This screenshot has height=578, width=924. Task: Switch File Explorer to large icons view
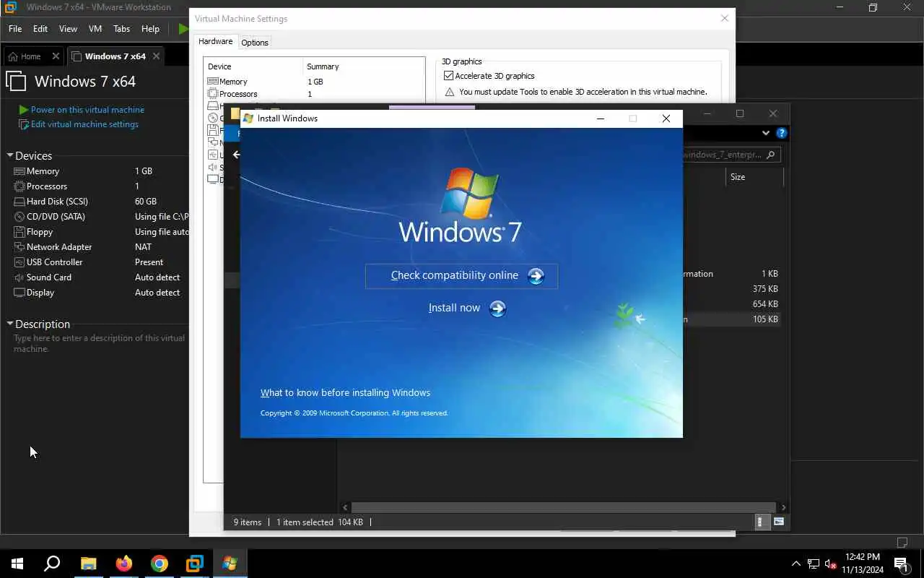(779, 522)
